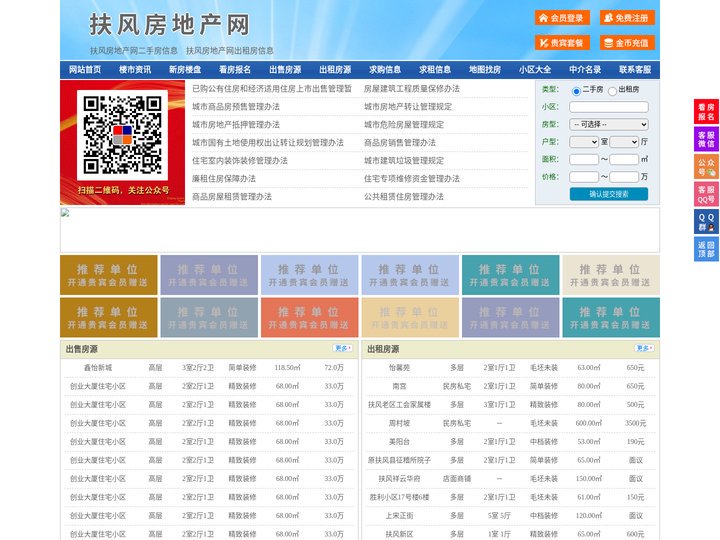
Task: Open the 扶风祥云华府 rental listing
Action: [x=399, y=478]
